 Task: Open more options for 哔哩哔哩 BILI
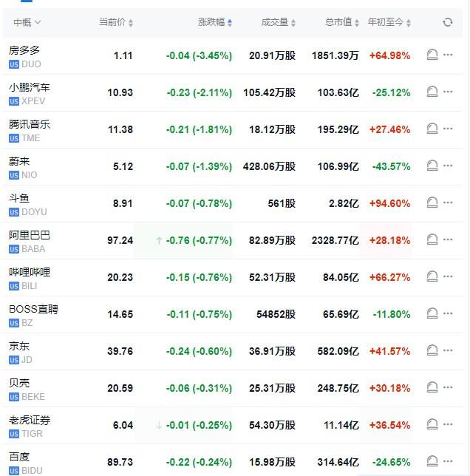click(448, 276)
